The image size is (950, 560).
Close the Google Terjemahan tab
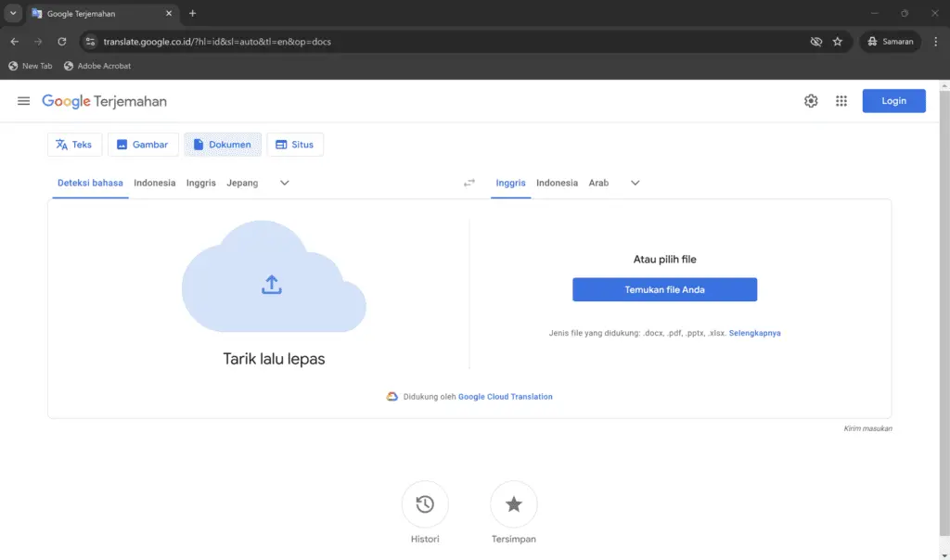tap(169, 13)
